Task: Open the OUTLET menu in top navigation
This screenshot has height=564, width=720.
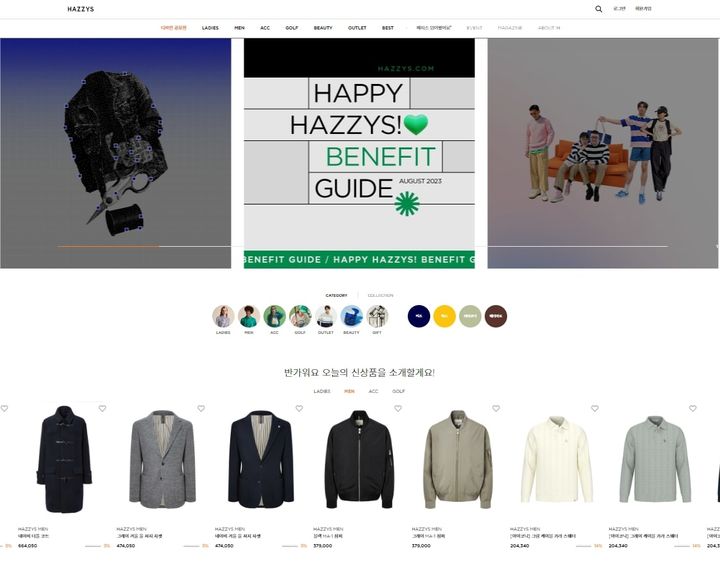Action: [x=357, y=28]
